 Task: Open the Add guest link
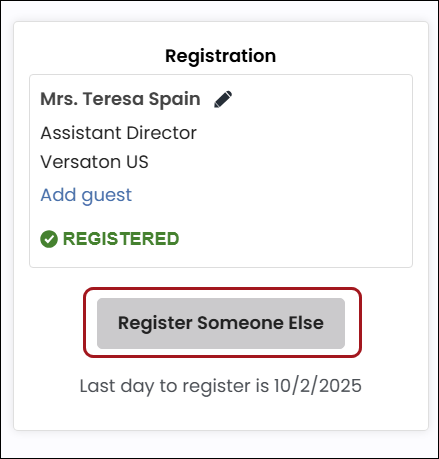point(86,195)
